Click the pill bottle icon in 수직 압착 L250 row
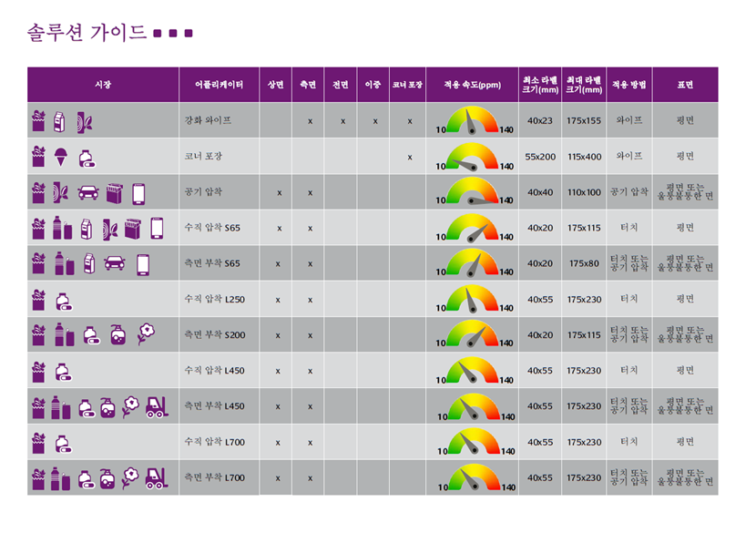 point(64,302)
